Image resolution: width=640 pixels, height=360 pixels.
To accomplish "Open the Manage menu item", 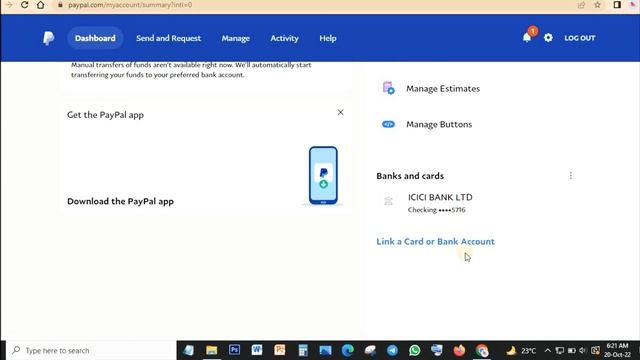I will coord(236,38).
